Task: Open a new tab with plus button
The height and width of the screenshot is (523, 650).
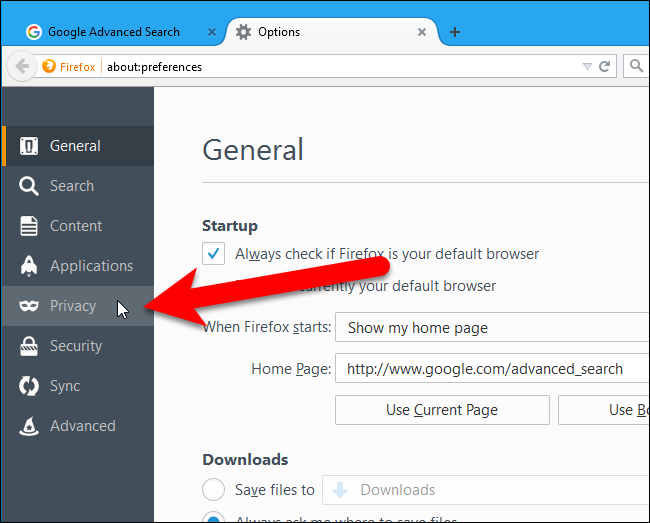Action: (455, 32)
